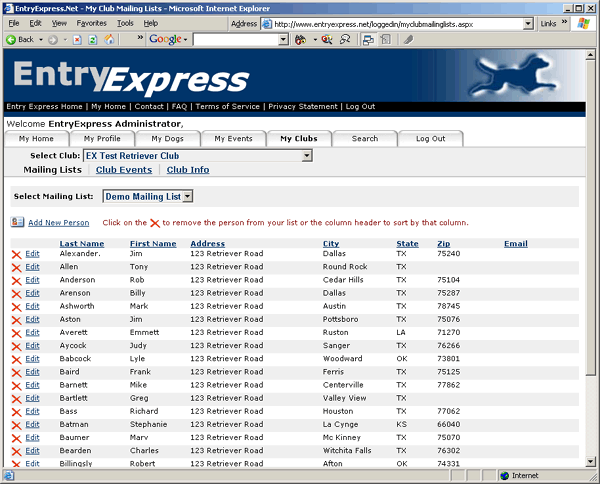Go to the Search tab
Screen dimensions: 600x484
click(x=364, y=138)
